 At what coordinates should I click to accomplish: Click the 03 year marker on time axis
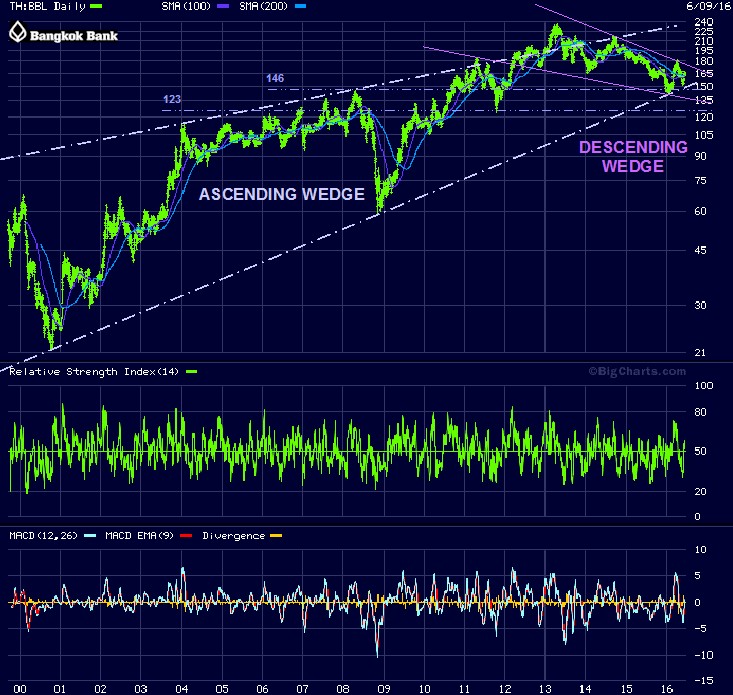141,689
